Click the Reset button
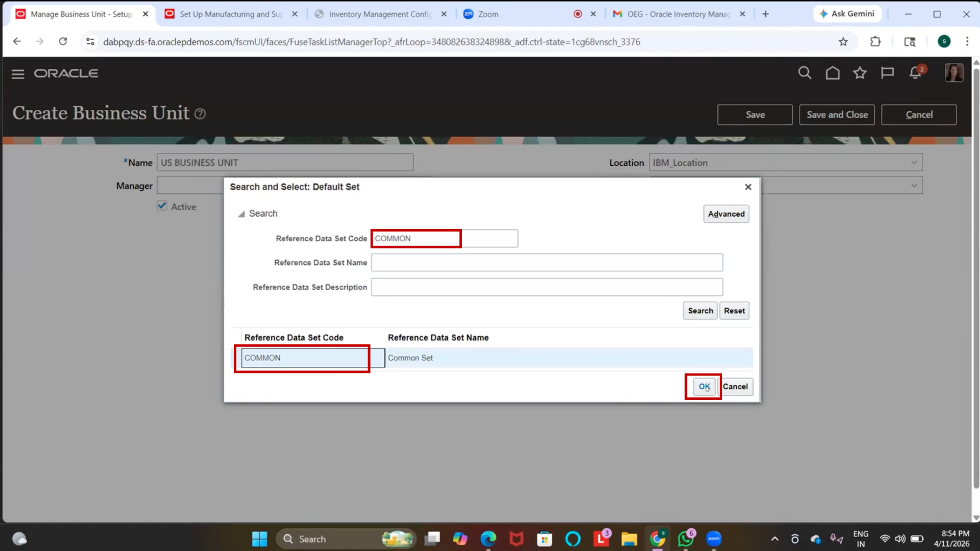Viewport: 980px width, 551px height. pos(734,311)
